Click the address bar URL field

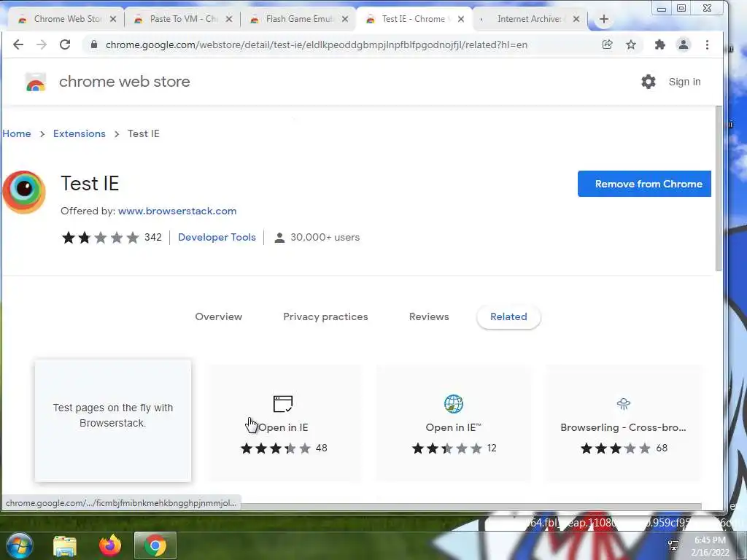[x=317, y=44]
